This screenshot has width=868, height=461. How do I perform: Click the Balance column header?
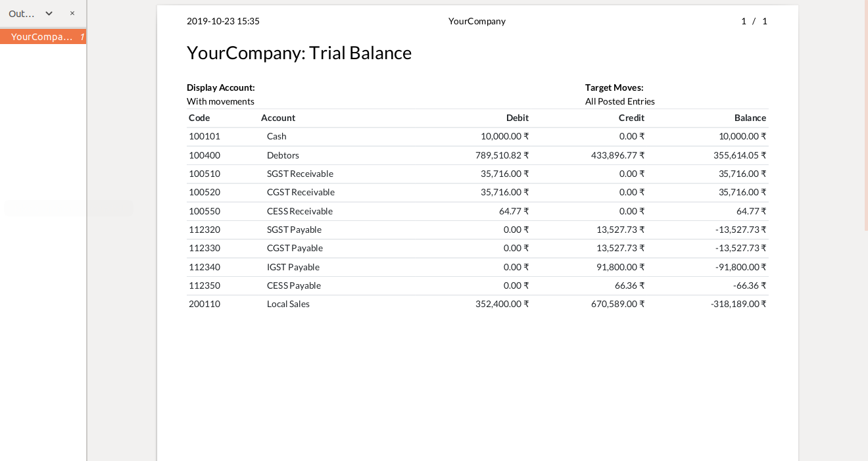pos(750,118)
